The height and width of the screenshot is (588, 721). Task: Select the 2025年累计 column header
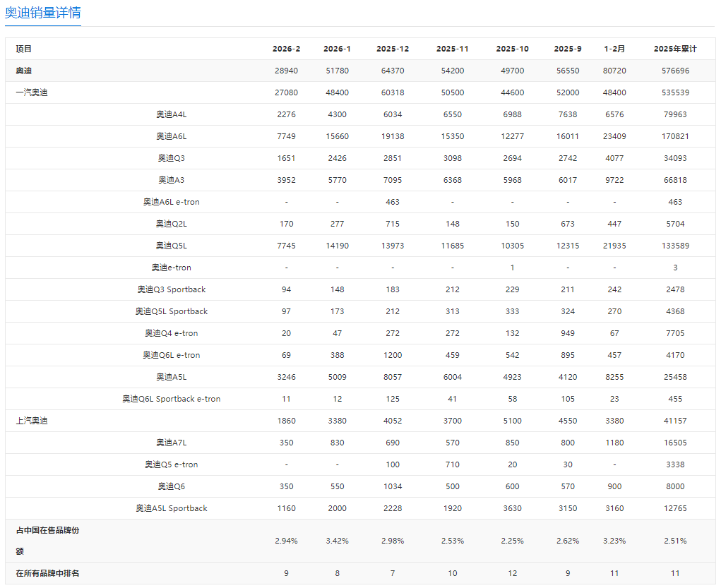pos(675,49)
